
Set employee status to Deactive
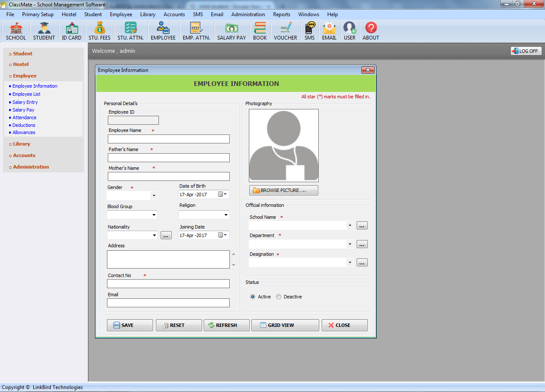pyautogui.click(x=278, y=297)
